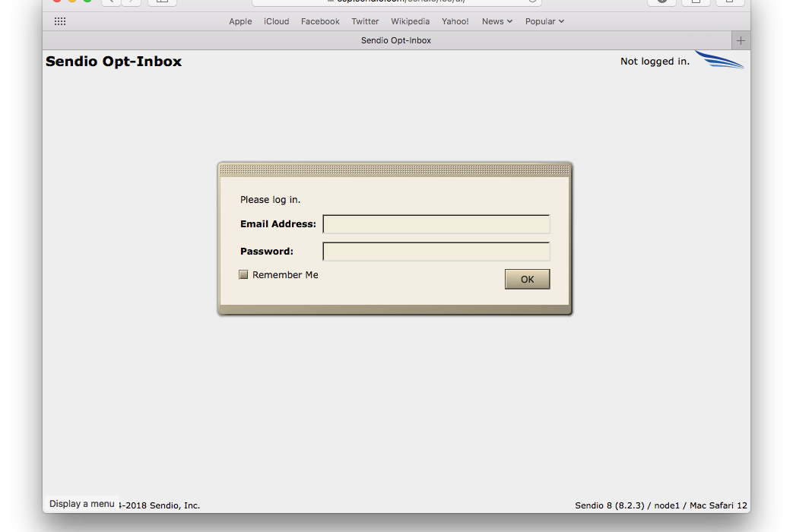The width and height of the screenshot is (793, 532).
Task: Click the Sendio swoosh logo
Action: (x=719, y=60)
